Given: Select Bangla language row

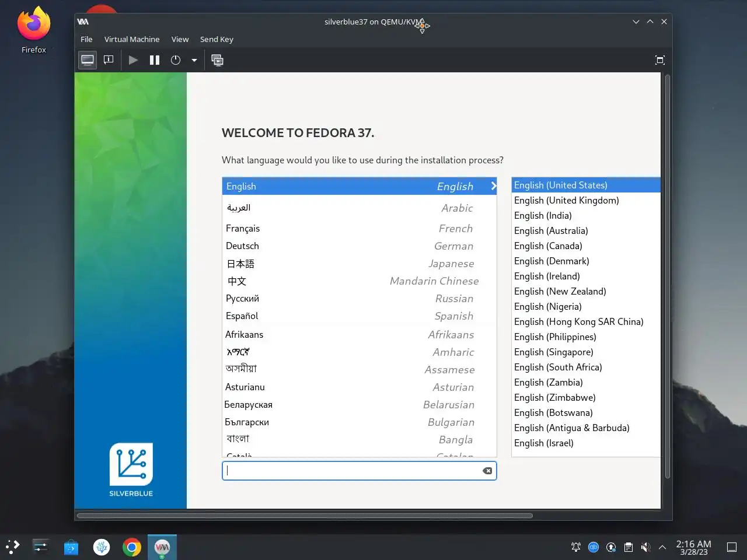Looking at the screenshot, I should tap(359, 439).
